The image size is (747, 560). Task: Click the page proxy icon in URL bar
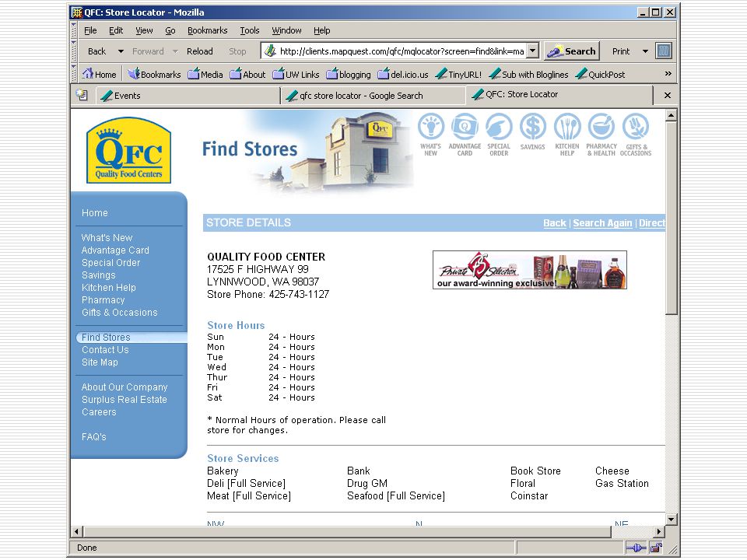pos(270,51)
